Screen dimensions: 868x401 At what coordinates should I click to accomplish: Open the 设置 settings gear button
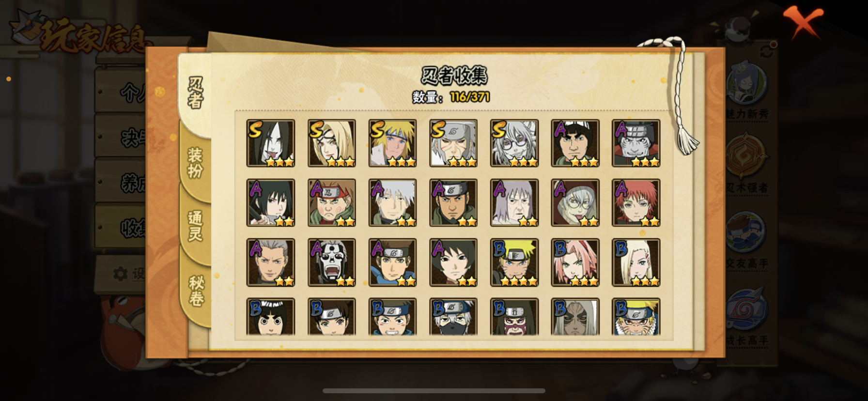click(x=128, y=274)
